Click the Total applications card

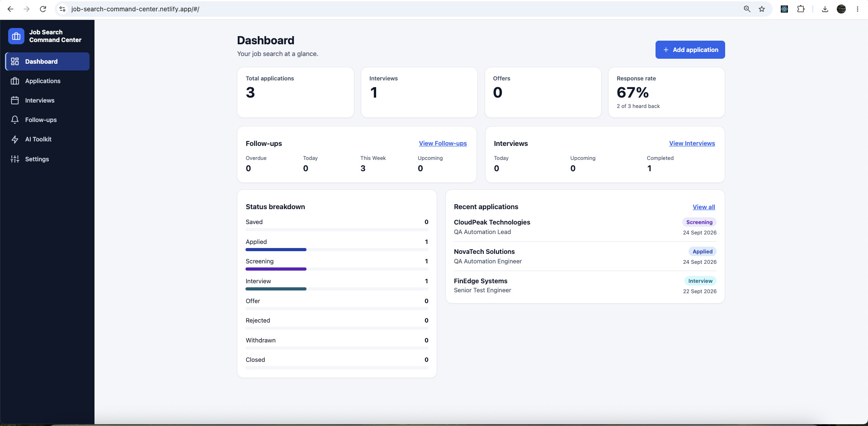(x=296, y=93)
